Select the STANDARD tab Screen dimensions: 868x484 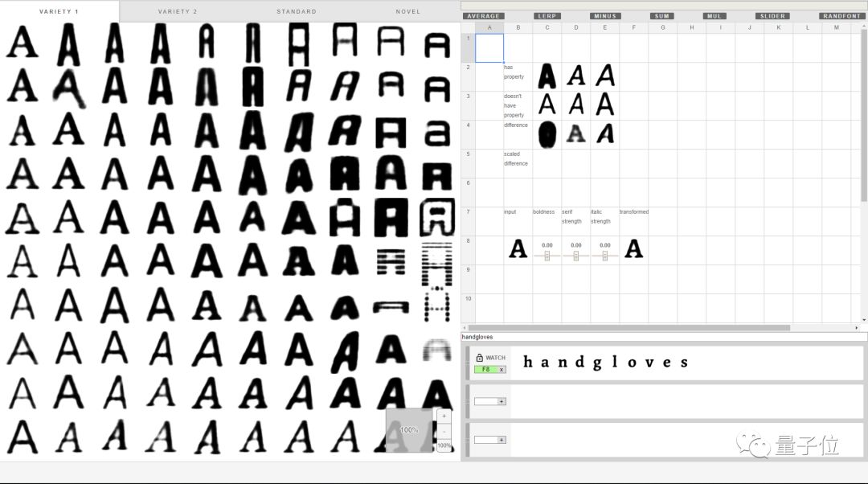297,11
